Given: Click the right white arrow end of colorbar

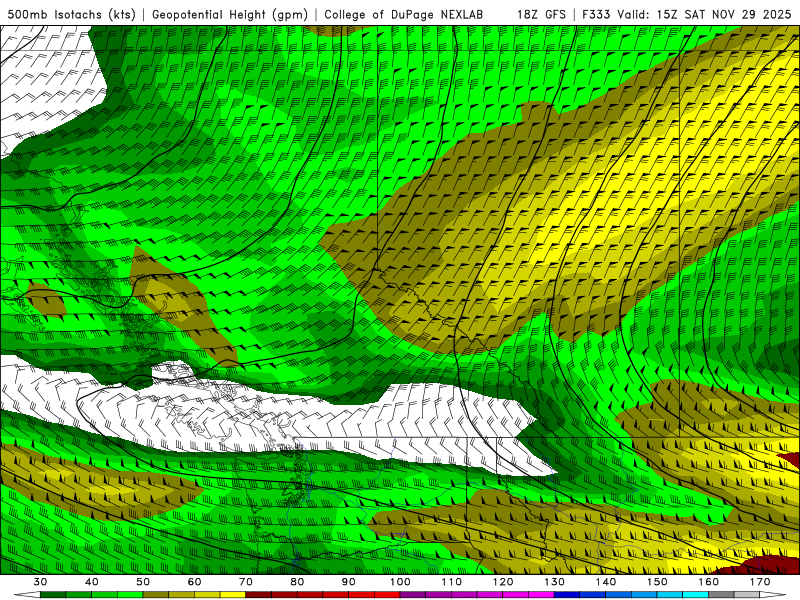Looking at the screenshot, I should [772, 595].
